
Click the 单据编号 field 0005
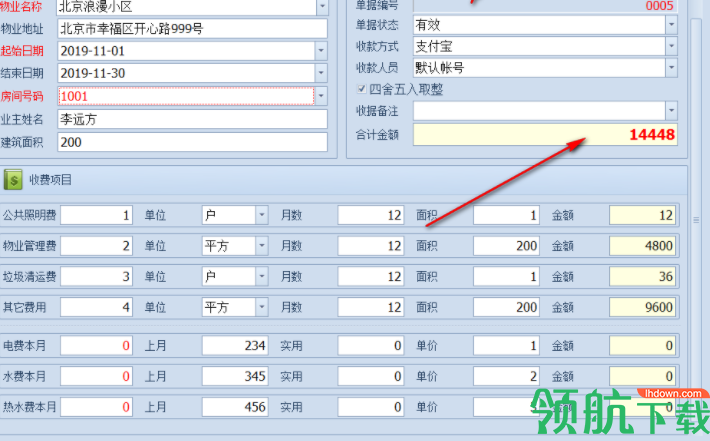pyautogui.click(x=545, y=6)
